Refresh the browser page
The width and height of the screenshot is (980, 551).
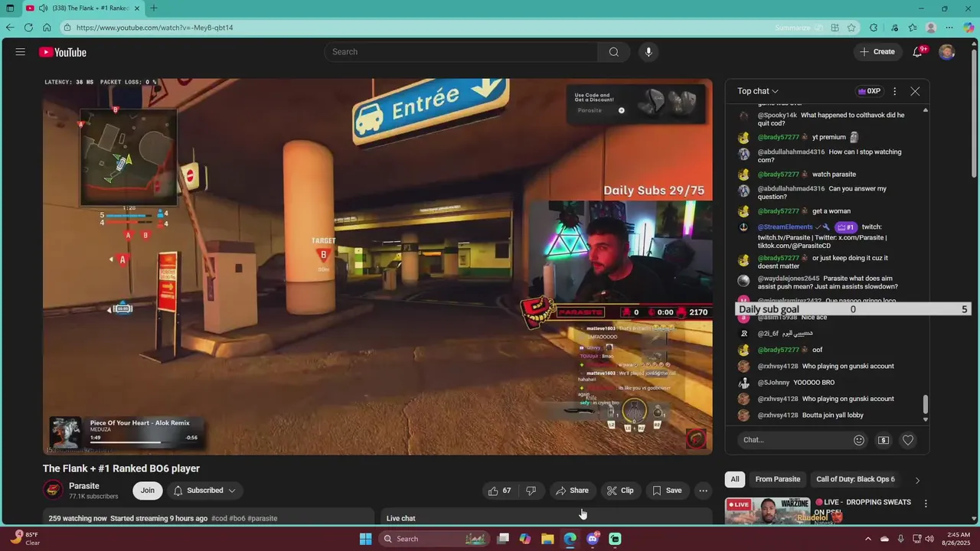28,28
